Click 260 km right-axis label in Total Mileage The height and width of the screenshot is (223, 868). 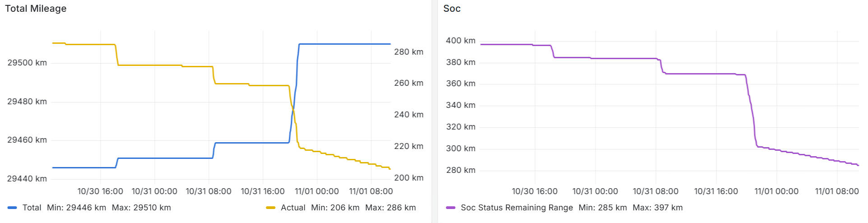point(409,83)
